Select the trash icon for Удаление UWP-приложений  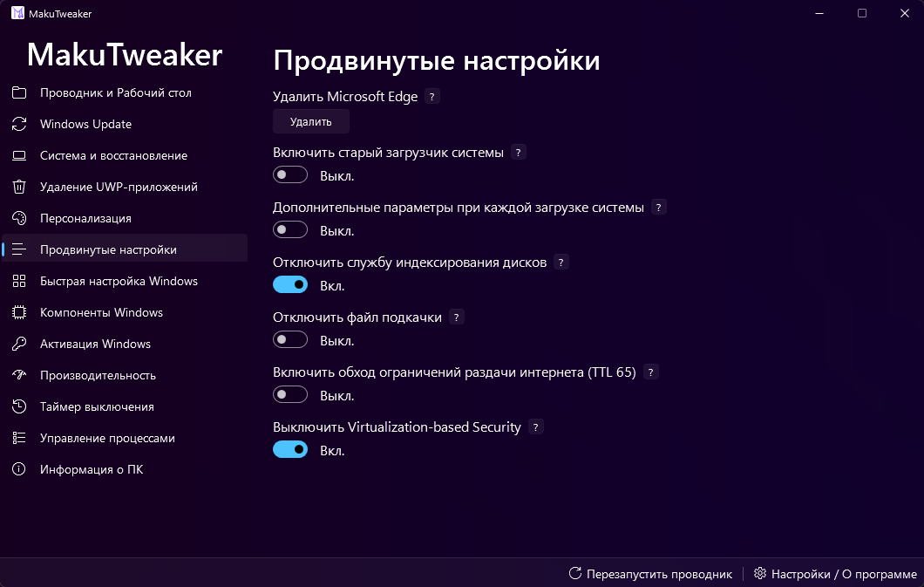pyautogui.click(x=19, y=187)
